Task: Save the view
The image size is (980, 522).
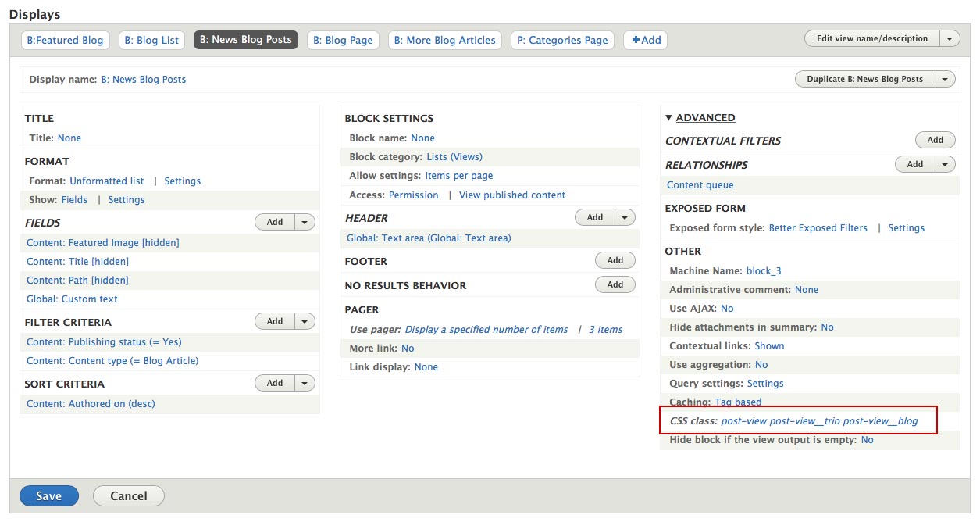Action: pos(48,496)
